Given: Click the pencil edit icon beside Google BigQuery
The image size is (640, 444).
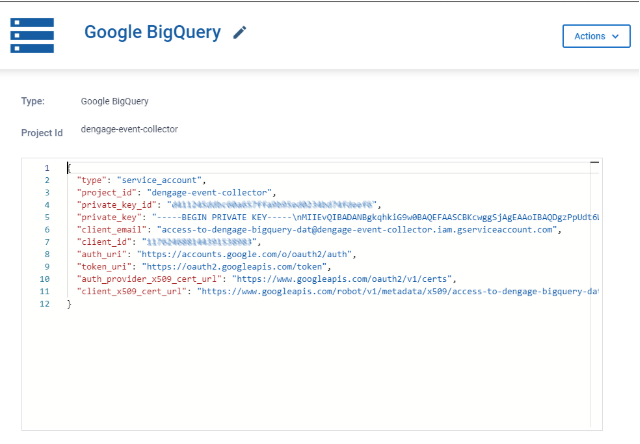Looking at the screenshot, I should 240,33.
